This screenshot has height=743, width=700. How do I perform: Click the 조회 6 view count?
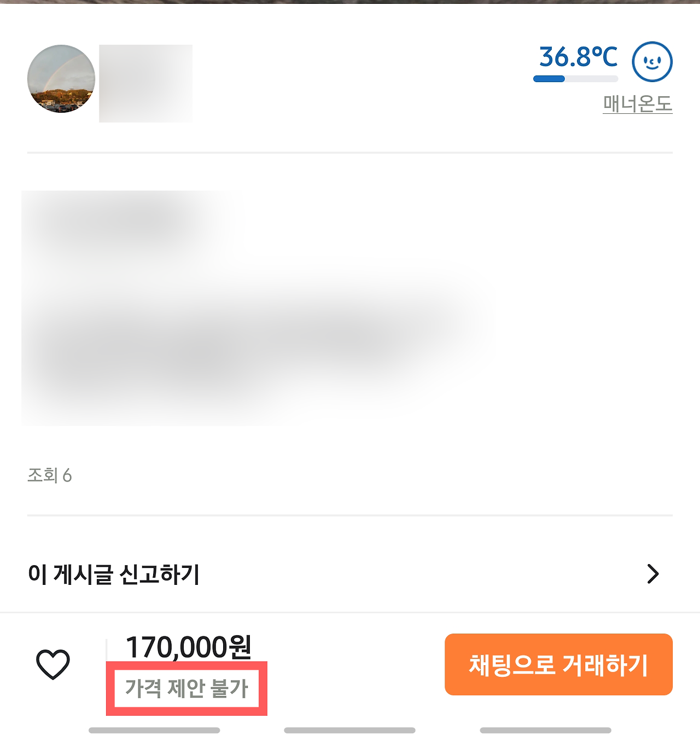[x=50, y=475]
